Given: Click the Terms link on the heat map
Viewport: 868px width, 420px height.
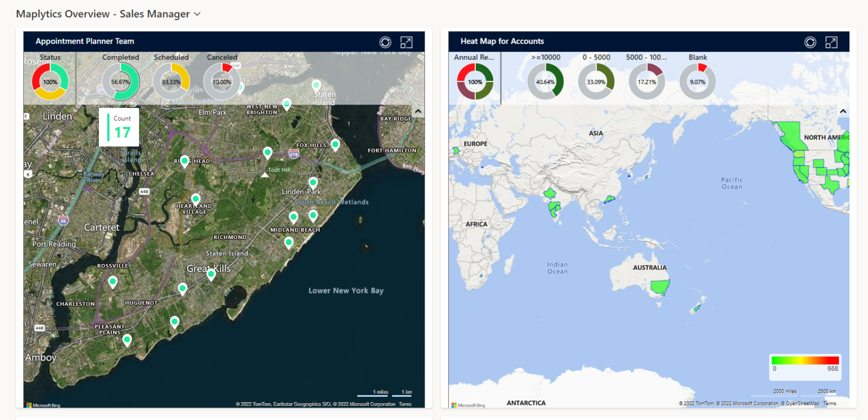Looking at the screenshot, I should 831,403.
